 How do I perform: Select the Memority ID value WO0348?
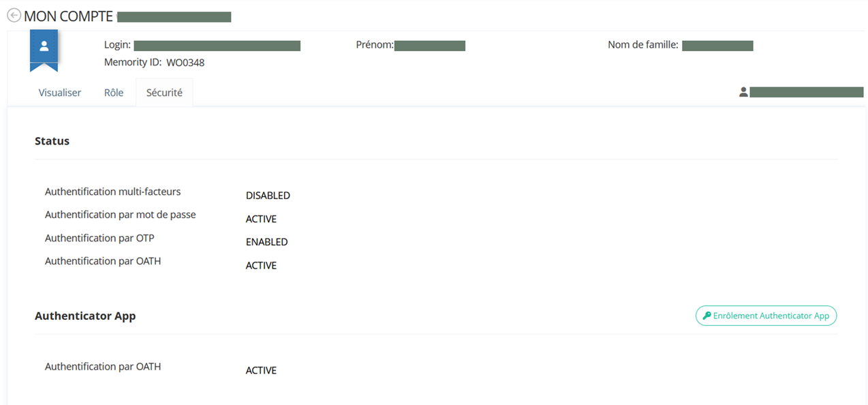(185, 63)
